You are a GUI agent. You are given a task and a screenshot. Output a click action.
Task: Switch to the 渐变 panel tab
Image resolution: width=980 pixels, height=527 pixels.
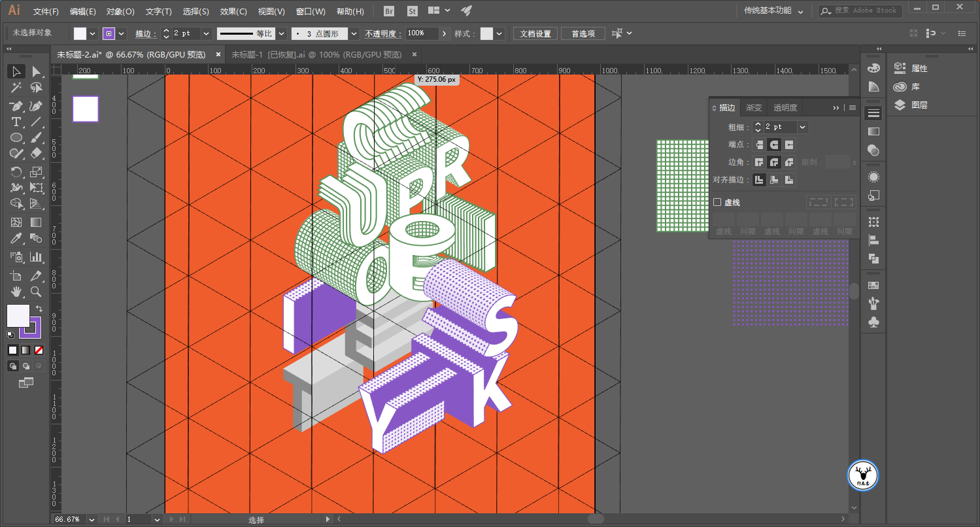754,108
